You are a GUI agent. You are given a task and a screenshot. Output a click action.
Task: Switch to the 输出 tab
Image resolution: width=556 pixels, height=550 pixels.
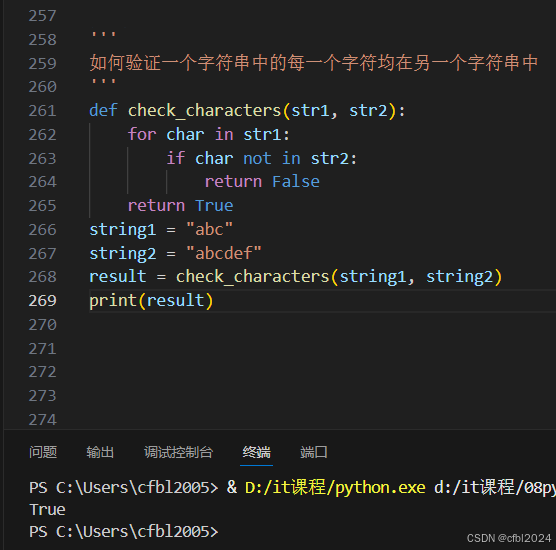[100, 452]
